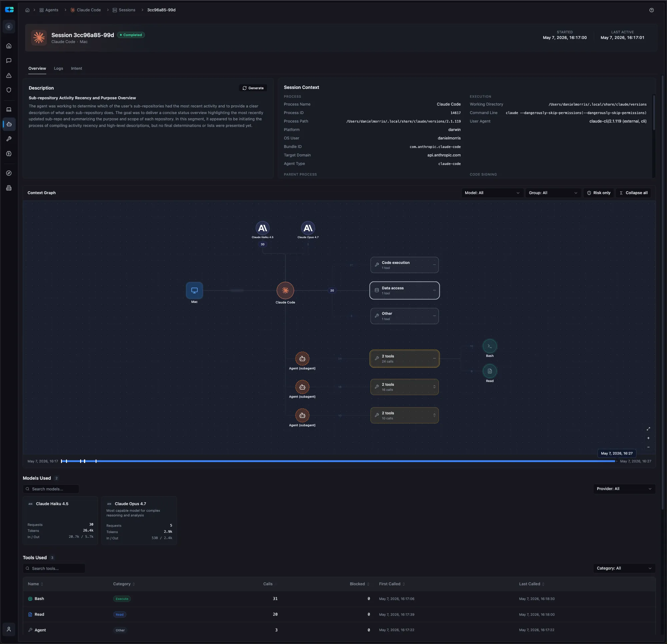667x644 pixels.
Task: Open the Group: All dropdown
Action: pos(553,193)
